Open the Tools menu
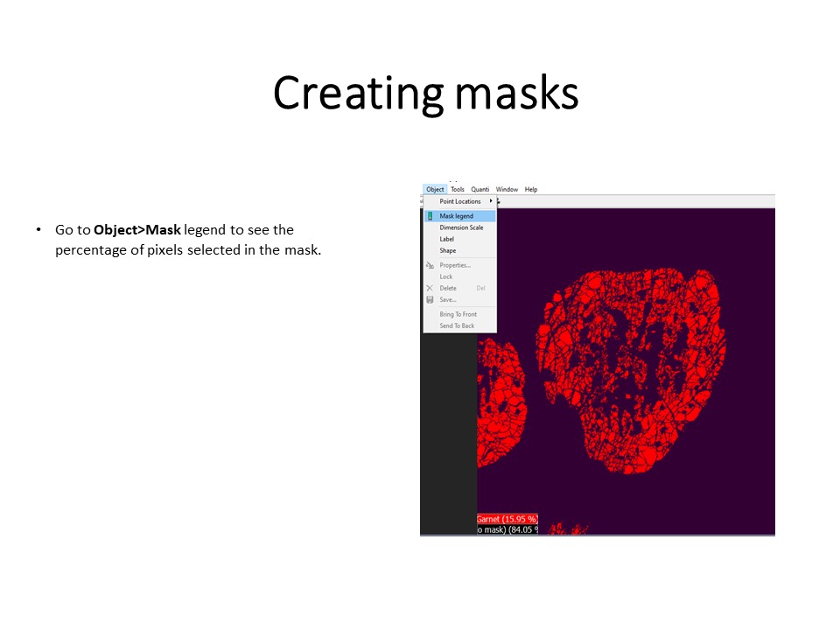The width and height of the screenshot is (840, 630). (458, 189)
